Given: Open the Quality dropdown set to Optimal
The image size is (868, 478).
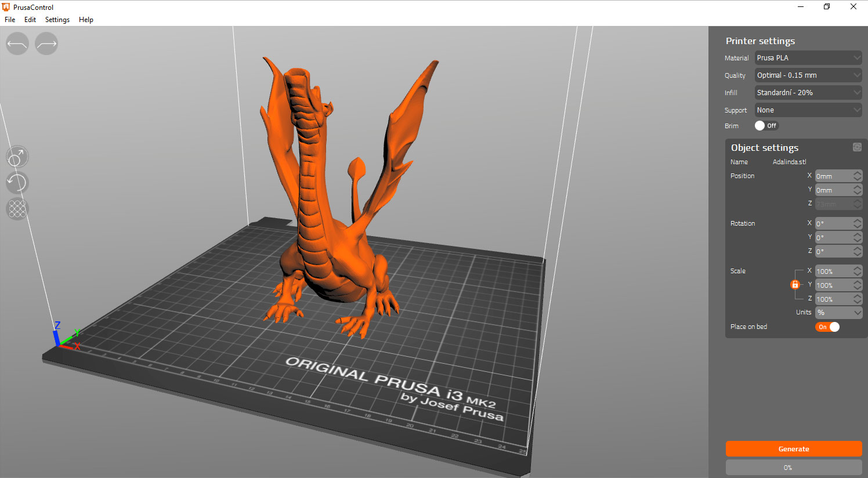Looking at the screenshot, I should pos(808,75).
